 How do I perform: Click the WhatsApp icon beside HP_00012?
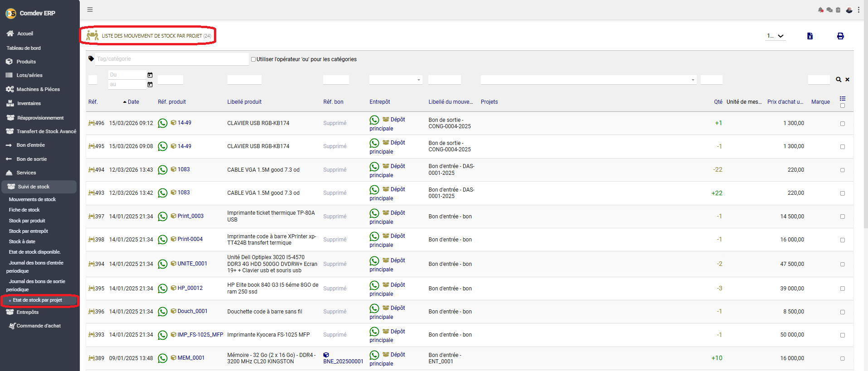click(163, 289)
